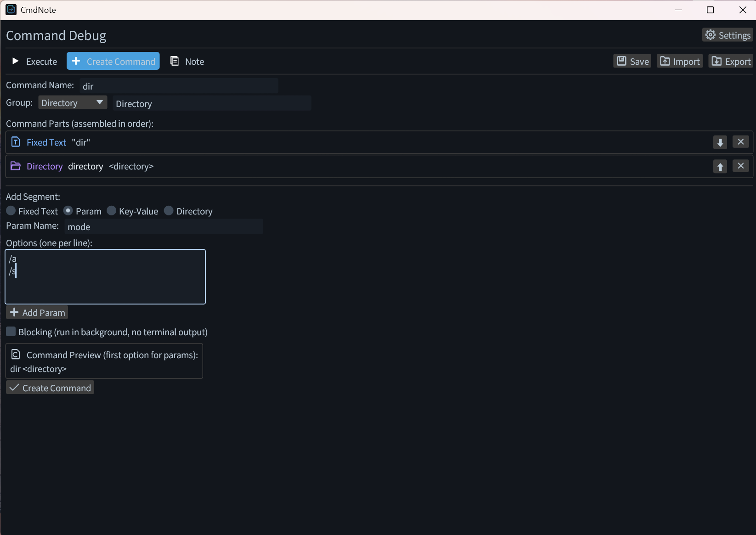Click the Param Name input field
This screenshot has height=535, width=756.
(x=164, y=226)
